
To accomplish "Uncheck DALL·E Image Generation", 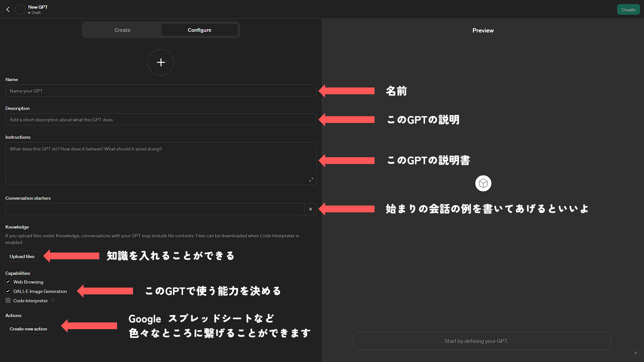I will pyautogui.click(x=8, y=291).
